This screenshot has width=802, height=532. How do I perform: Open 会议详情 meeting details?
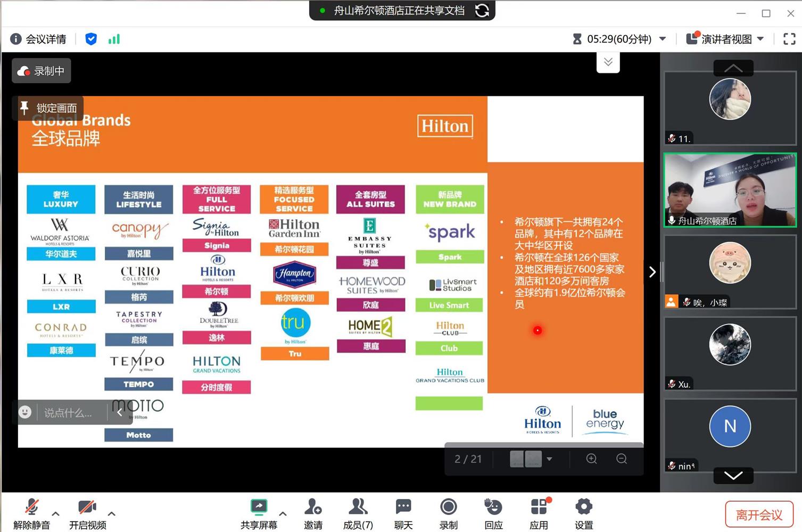pyautogui.click(x=39, y=39)
